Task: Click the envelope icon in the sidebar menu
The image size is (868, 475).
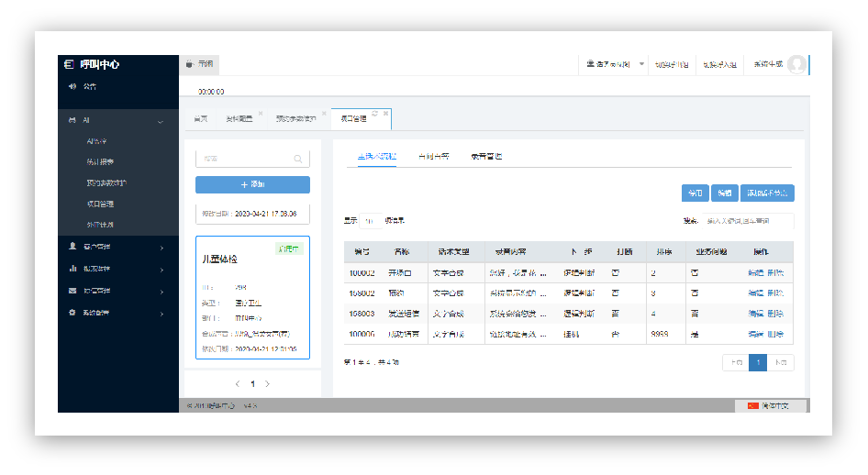Action: coord(72,291)
